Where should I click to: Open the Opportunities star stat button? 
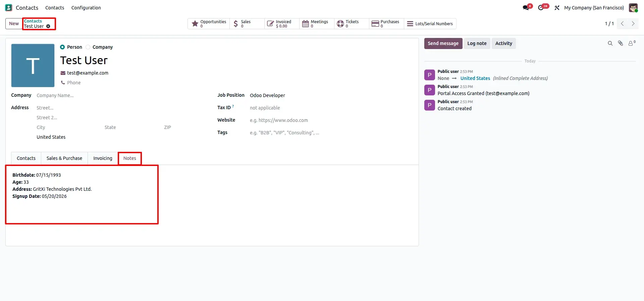[209, 24]
